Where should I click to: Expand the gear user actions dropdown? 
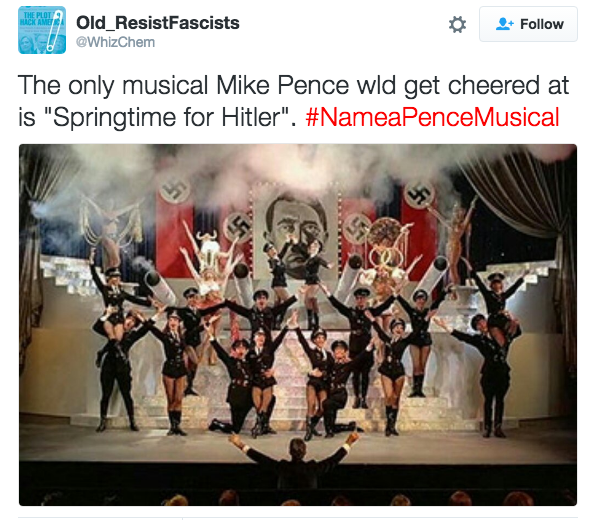tap(457, 25)
